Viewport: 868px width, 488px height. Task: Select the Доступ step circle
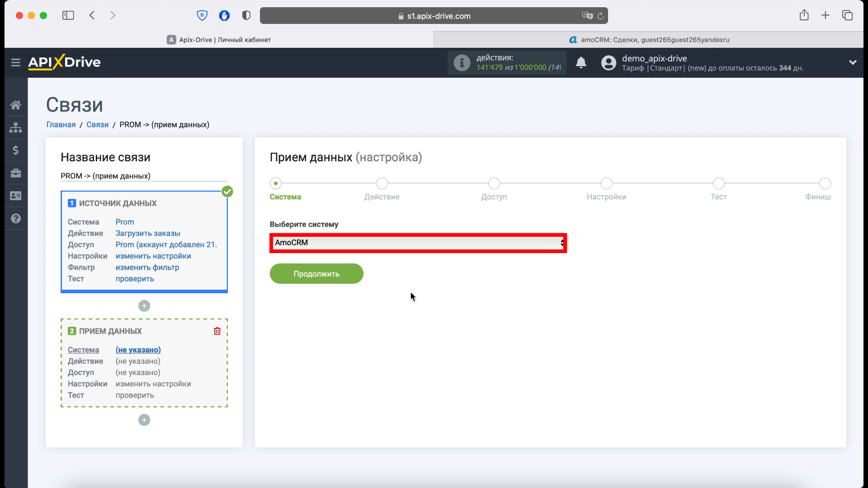(494, 183)
